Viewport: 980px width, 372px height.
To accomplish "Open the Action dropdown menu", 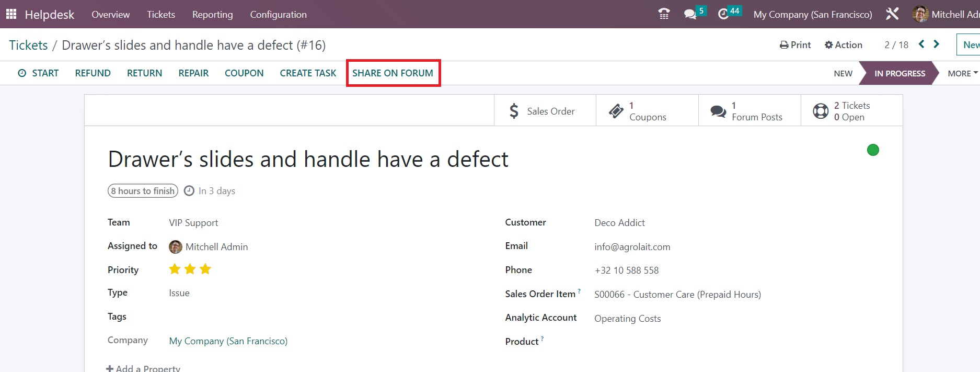I will pyautogui.click(x=843, y=45).
